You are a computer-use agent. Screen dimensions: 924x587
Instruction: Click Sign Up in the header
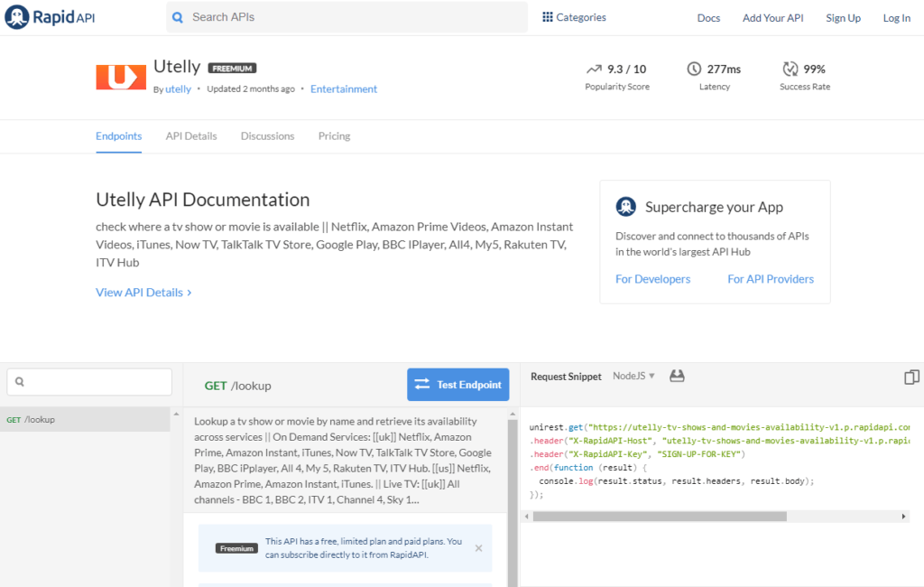tap(844, 18)
